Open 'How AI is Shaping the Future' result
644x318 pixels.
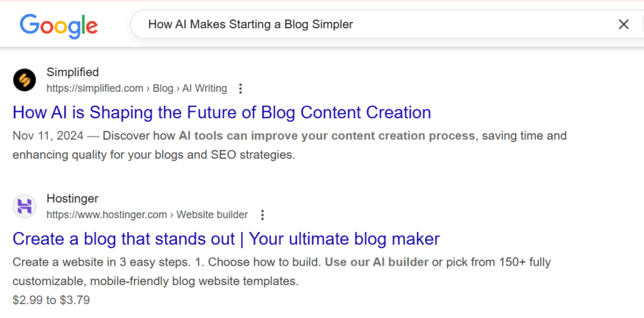[221, 112]
